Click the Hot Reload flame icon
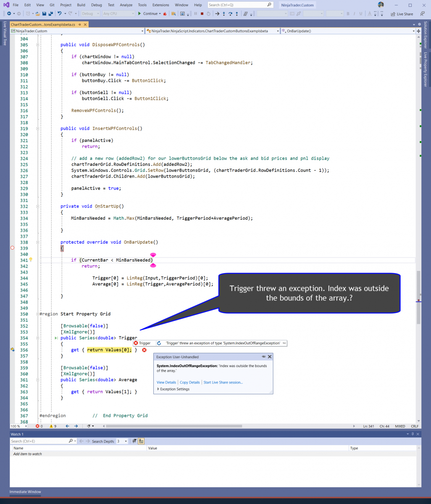Screen dimensions: 431x504 [165, 13]
